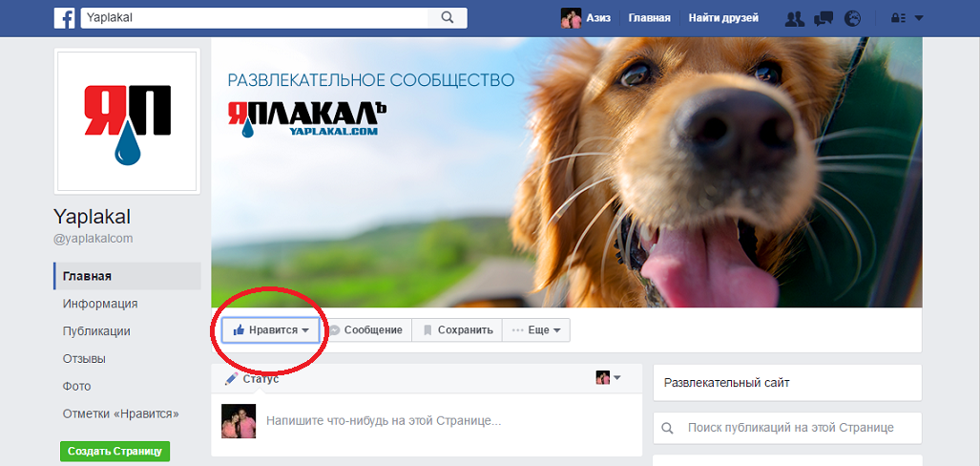Open the Yaplakal page profile picture
980x466 pixels.
pyautogui.click(x=128, y=121)
